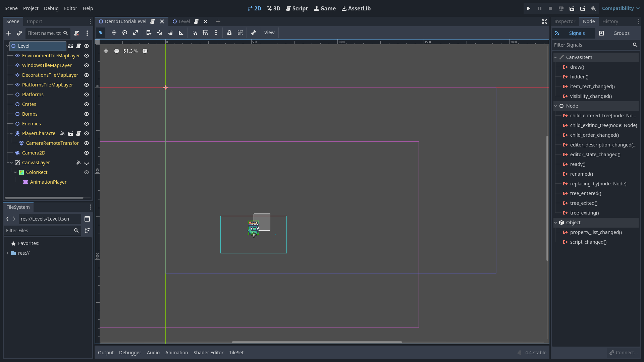Open the TileSet bottom panel

(236, 353)
